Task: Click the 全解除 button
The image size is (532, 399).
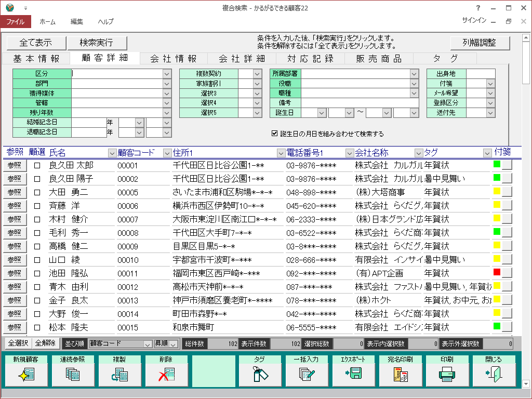Action: coord(46,343)
